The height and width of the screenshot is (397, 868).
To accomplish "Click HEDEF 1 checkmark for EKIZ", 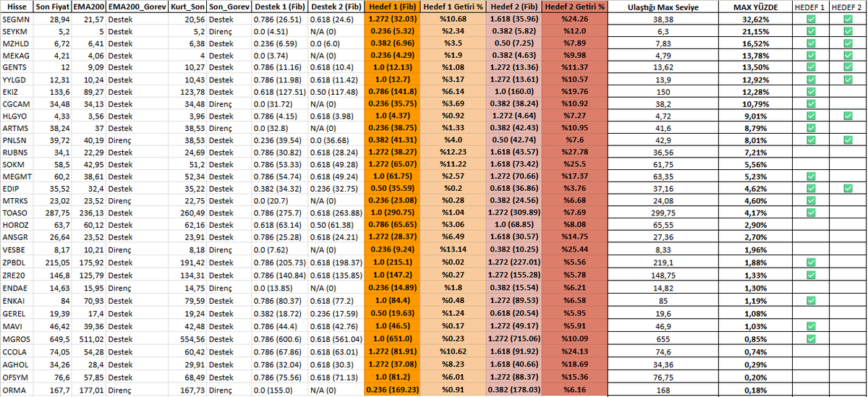I will (x=810, y=92).
